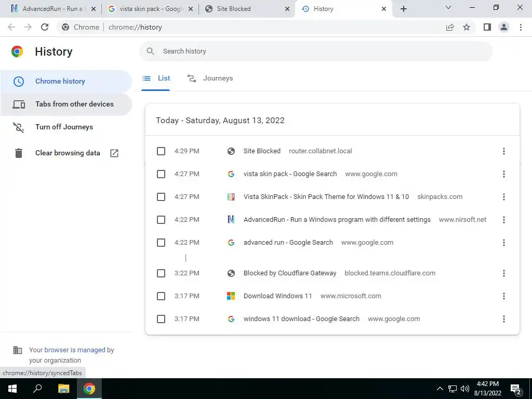Open File Explorer from taskbar
This screenshot has width=532, height=399.
pos(63,389)
